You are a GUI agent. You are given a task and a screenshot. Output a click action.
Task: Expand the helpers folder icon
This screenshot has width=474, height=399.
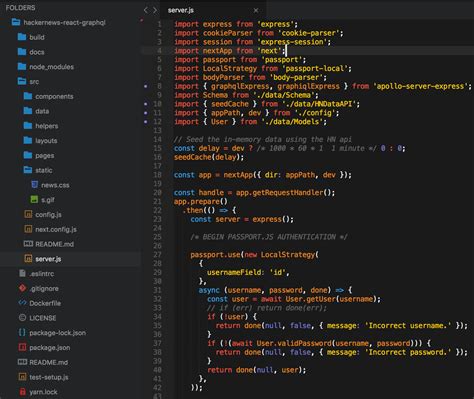pyautogui.click(x=28, y=125)
